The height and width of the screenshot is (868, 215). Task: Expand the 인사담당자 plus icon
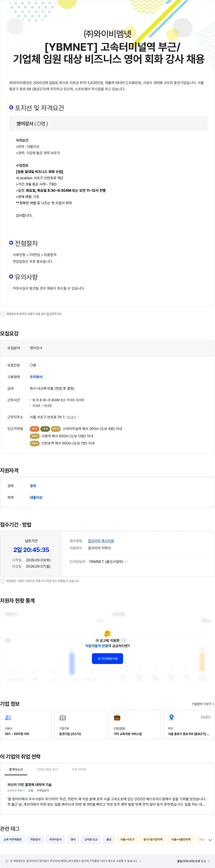tap(126, 561)
